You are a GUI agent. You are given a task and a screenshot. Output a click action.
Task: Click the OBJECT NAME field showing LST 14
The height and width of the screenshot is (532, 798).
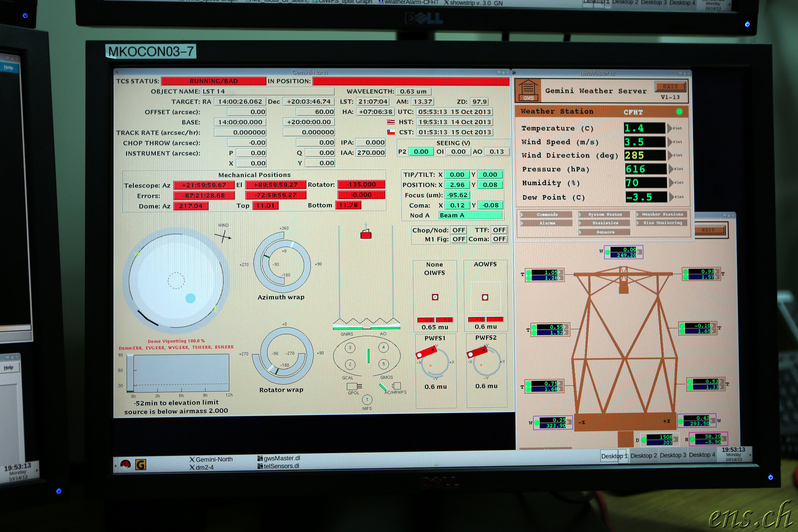pos(268,91)
